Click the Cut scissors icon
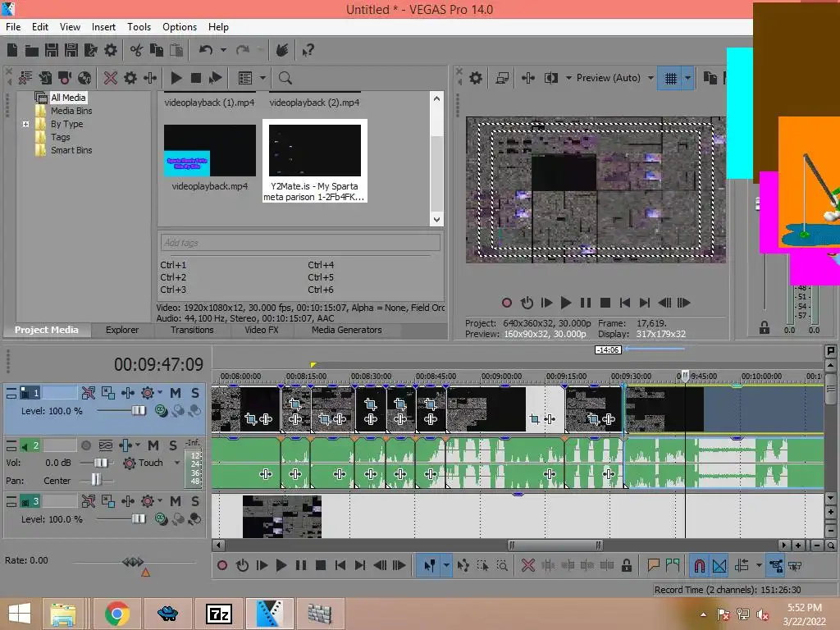The image size is (840, 630). pyautogui.click(x=136, y=50)
